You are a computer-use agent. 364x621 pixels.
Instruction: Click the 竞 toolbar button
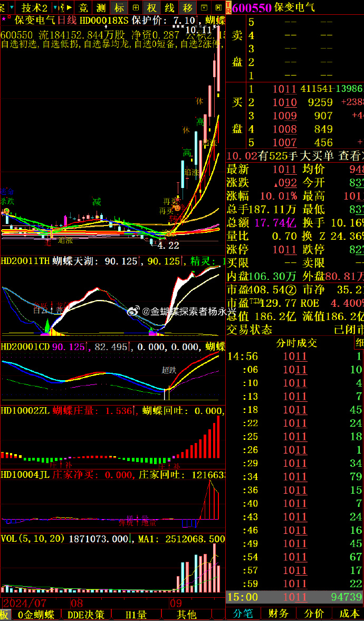(x=83, y=7)
